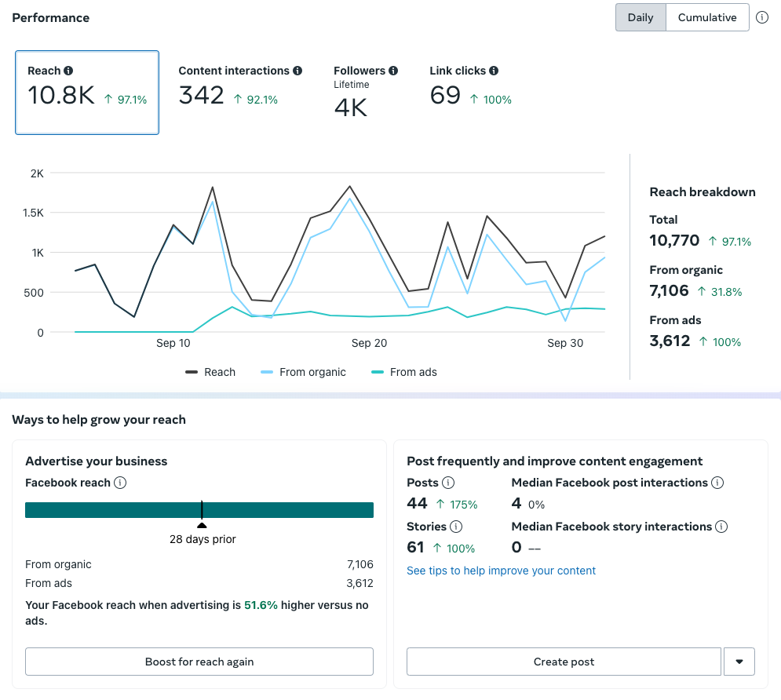Image resolution: width=781 pixels, height=700 pixels.
Task: Toggle the Reach legend series
Action: tap(210, 372)
